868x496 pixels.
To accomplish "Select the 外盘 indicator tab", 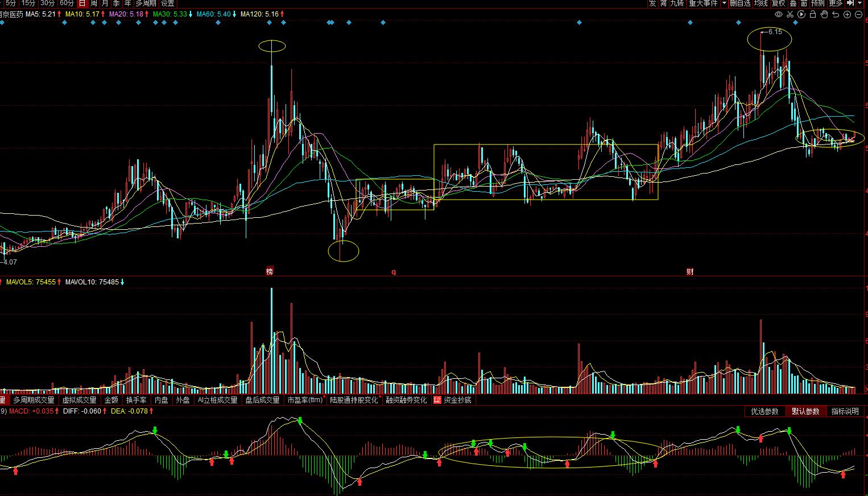I will click(x=183, y=400).
